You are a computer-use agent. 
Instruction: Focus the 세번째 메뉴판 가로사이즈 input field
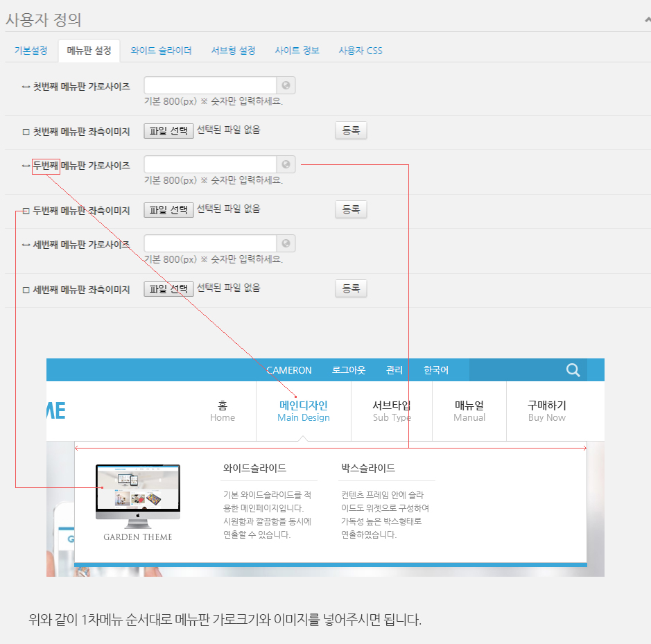pos(210,244)
